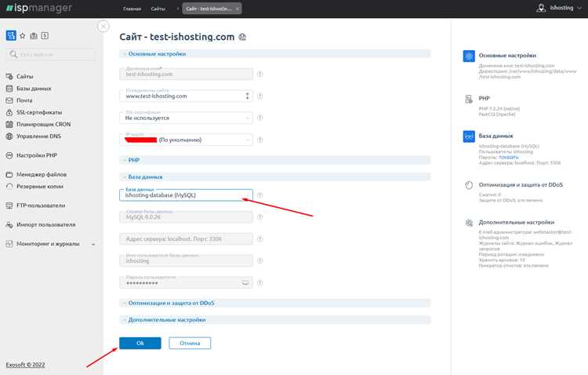Viewport: 588px width, 375px height.
Task: Click the sidebar search field
Action: [50, 54]
